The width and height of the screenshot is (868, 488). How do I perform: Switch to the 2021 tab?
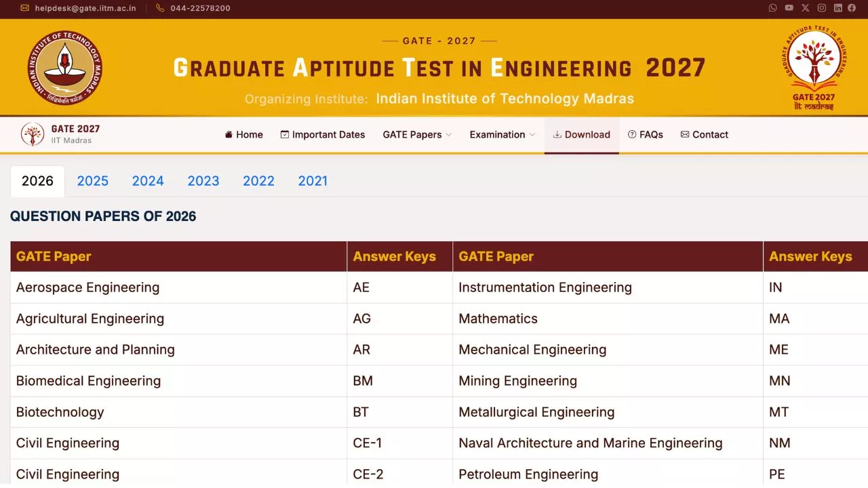click(313, 181)
